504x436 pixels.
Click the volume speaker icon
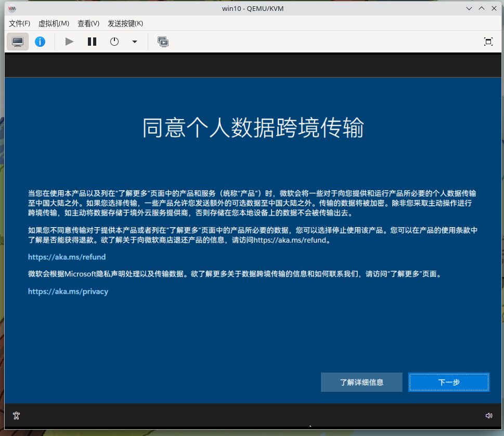tap(488, 416)
